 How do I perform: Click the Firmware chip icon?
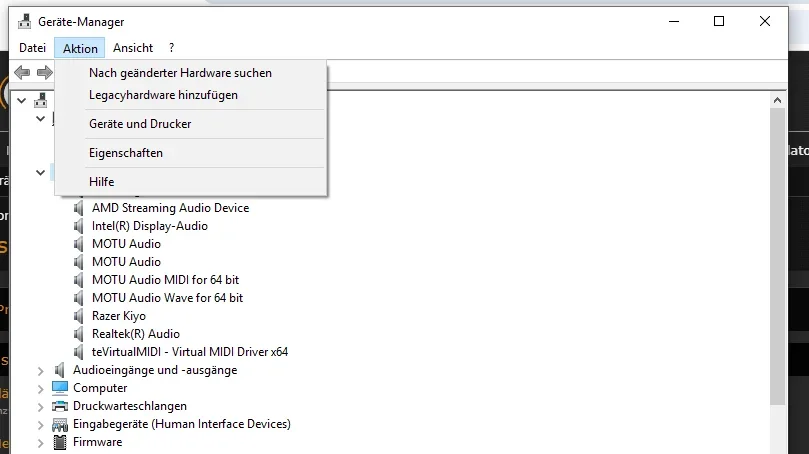pos(60,442)
